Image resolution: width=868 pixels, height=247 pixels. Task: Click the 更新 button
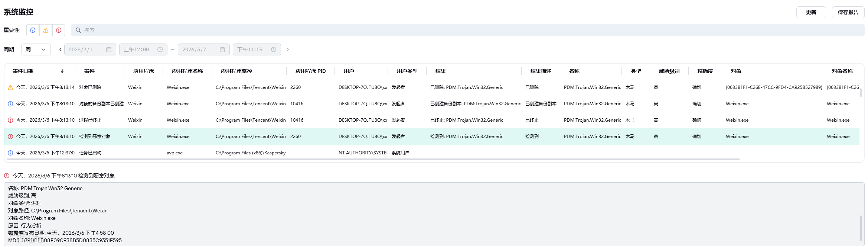811,12
